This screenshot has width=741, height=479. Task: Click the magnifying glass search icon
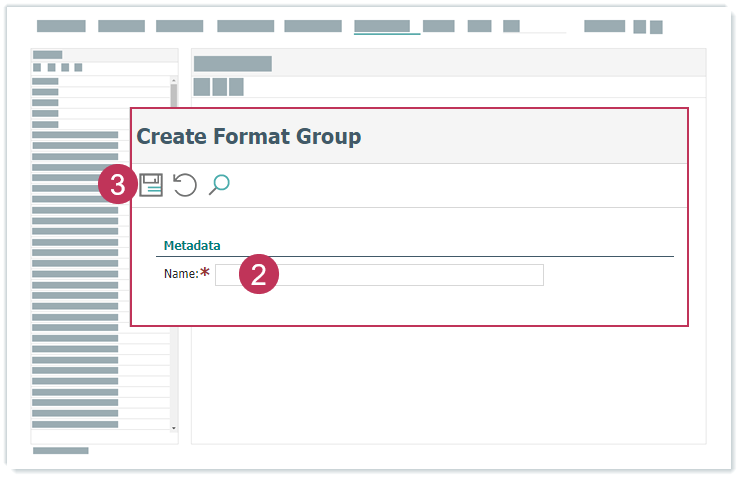tap(219, 184)
